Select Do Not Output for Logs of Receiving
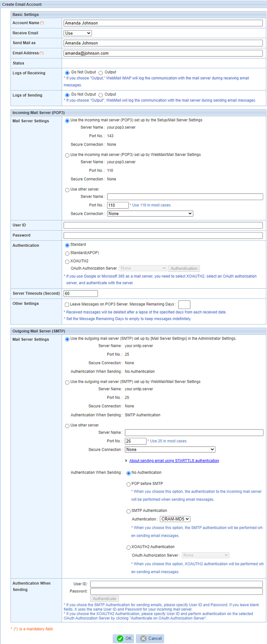This screenshot has height=644, width=267. click(68, 72)
